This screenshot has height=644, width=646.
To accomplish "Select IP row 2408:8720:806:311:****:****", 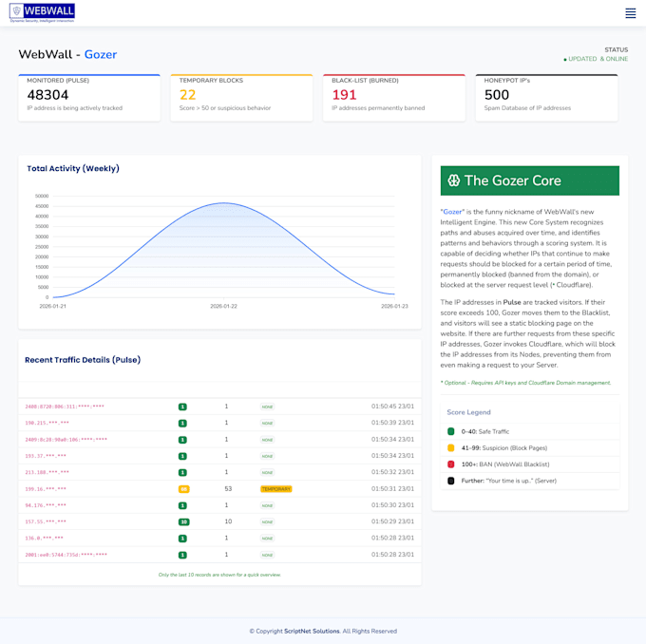I will click(219, 407).
